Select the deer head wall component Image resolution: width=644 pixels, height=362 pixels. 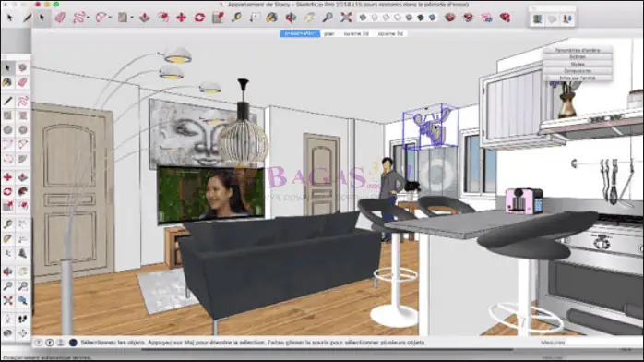pyautogui.click(x=431, y=127)
